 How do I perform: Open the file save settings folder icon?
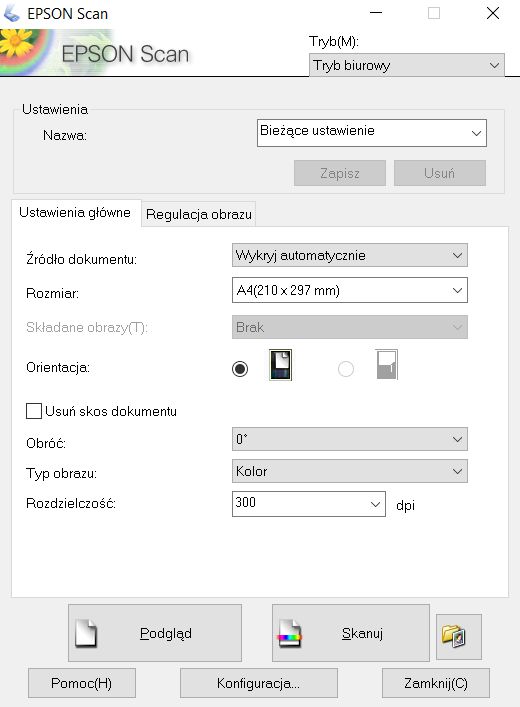pyautogui.click(x=459, y=636)
